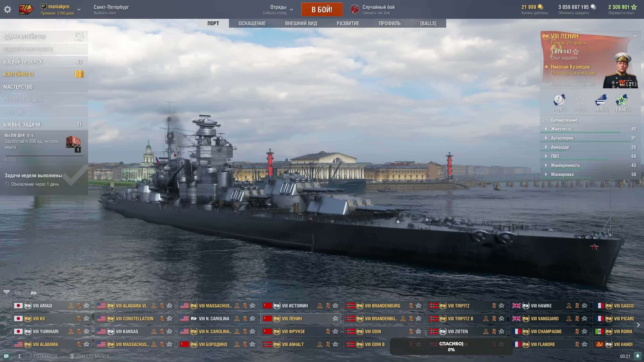Select VIII KANSAS in ship carousel
This screenshot has width=644, height=362.
pyautogui.click(x=127, y=332)
